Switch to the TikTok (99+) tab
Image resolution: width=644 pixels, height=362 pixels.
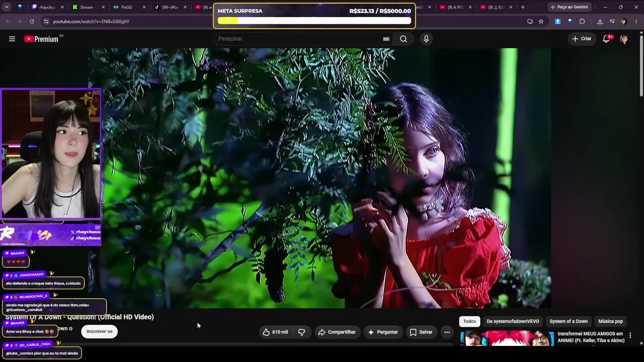171,7
